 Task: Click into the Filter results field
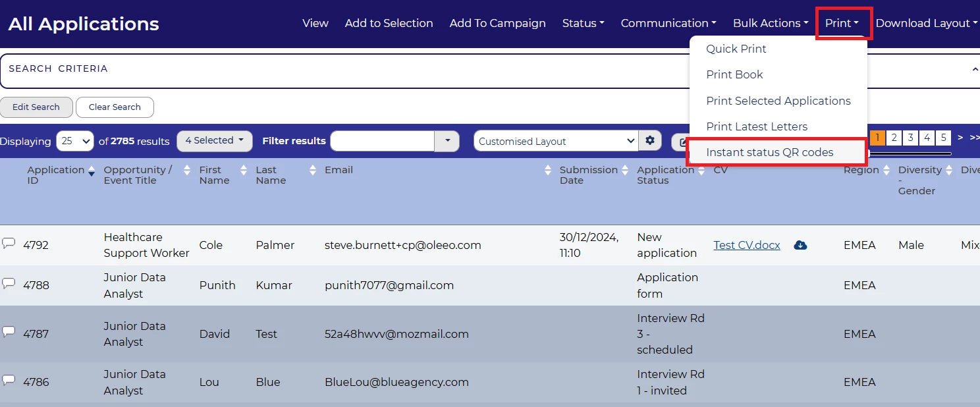coord(382,141)
